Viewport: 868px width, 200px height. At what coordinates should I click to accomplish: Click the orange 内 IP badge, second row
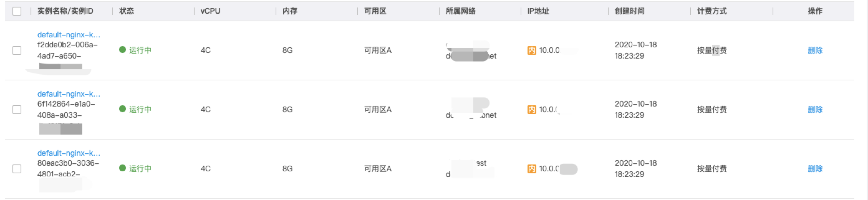531,110
